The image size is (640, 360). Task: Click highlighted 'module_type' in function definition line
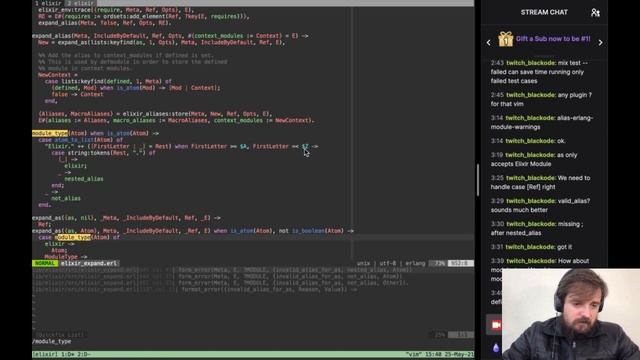pyautogui.click(x=50, y=133)
